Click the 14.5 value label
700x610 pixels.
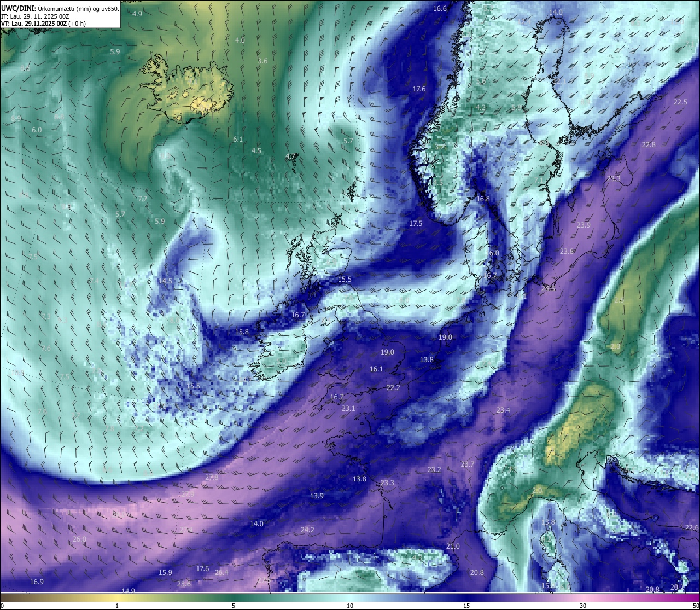pyautogui.click(x=165, y=281)
